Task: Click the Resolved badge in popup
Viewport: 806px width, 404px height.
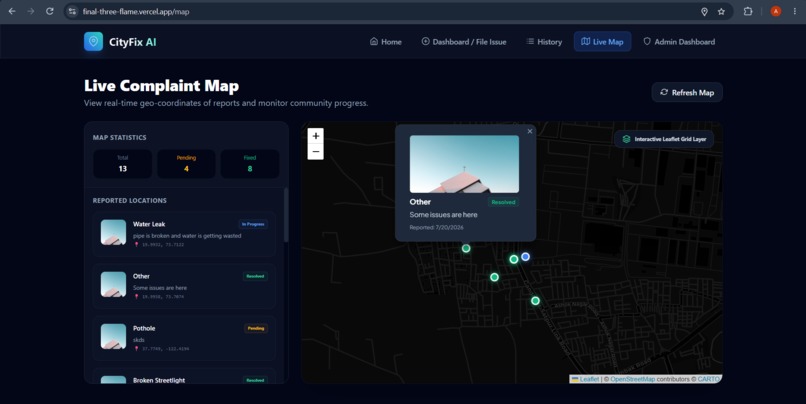Action: [503, 202]
